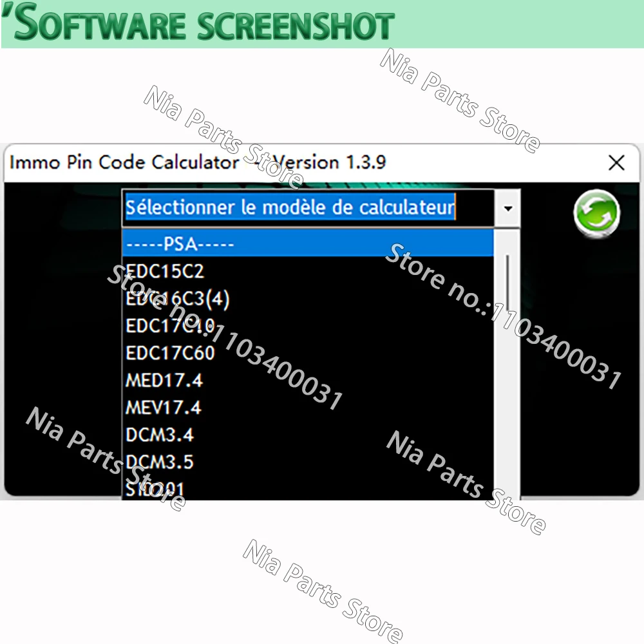The image size is (644, 644).
Task: Choose EDC16C3(4) from the list
Action: tap(308, 299)
